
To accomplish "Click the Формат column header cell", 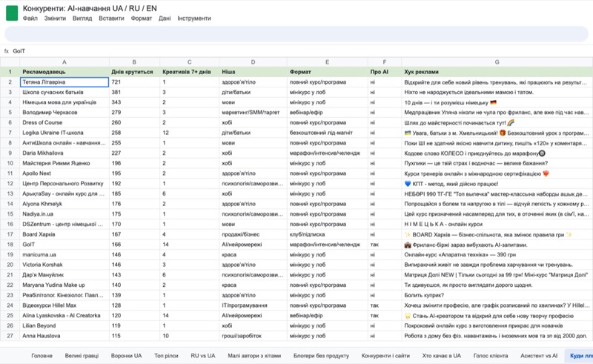I will coord(327,72).
